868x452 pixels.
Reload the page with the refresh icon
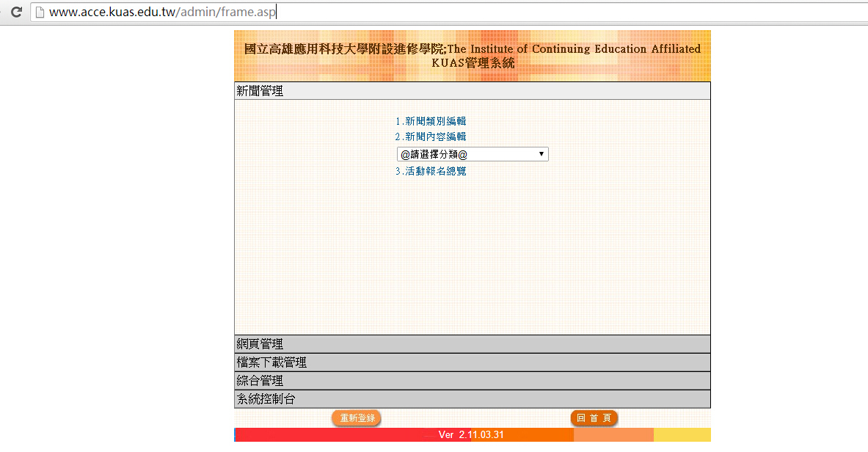(17, 12)
